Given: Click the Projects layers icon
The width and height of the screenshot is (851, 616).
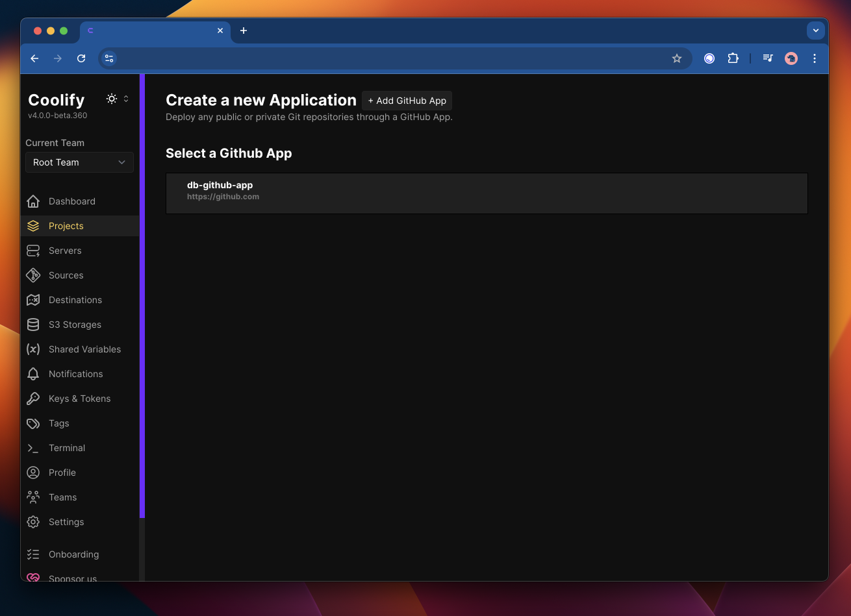Looking at the screenshot, I should [x=33, y=226].
